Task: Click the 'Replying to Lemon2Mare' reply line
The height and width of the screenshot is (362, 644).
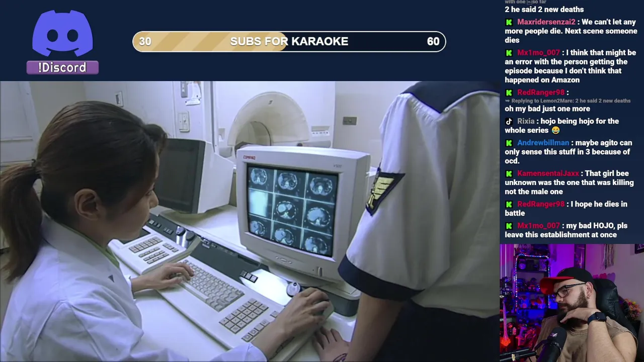Action: (x=568, y=101)
